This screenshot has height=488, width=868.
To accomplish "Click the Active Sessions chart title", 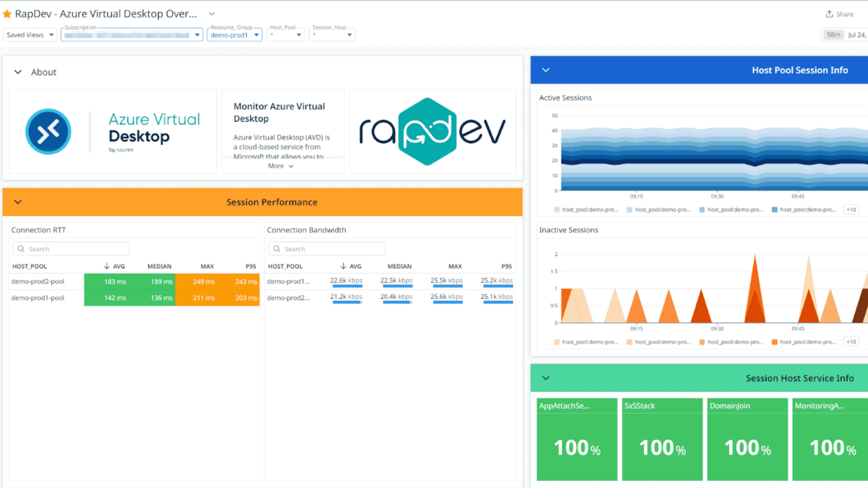I will tap(565, 98).
